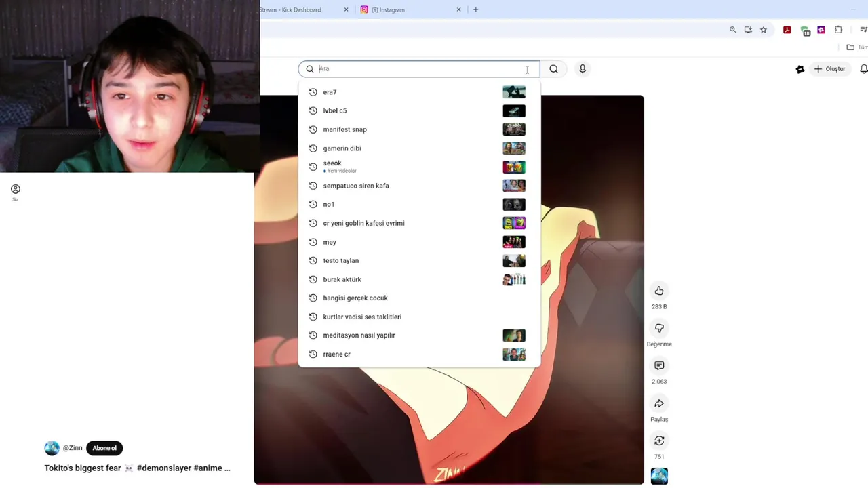Click the YouTube search input field
Image resolution: width=868 pixels, height=488 pixels.
(419, 68)
